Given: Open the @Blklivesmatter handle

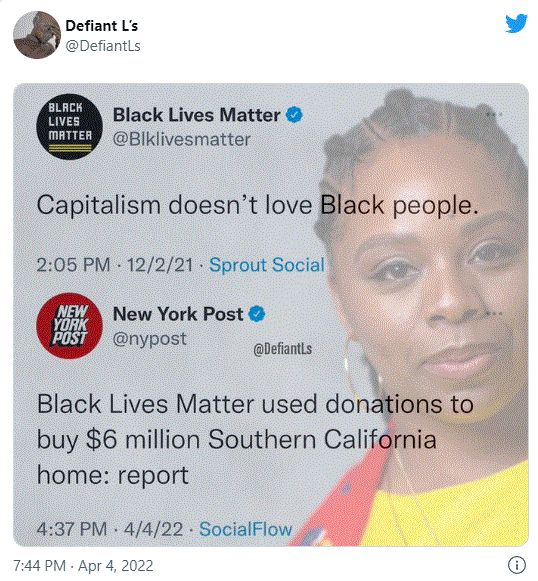Looking at the screenshot, I should [x=182, y=139].
